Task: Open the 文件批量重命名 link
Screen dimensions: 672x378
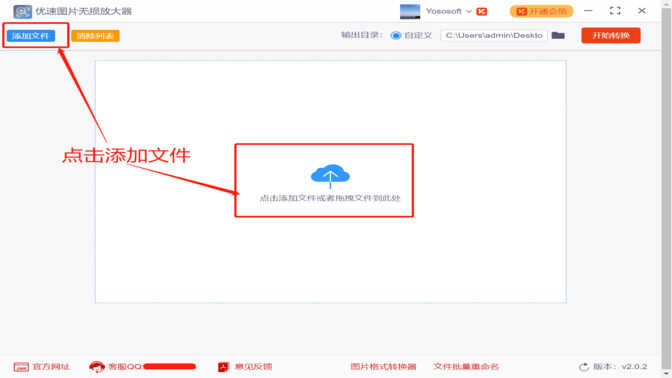Action: 466,367
